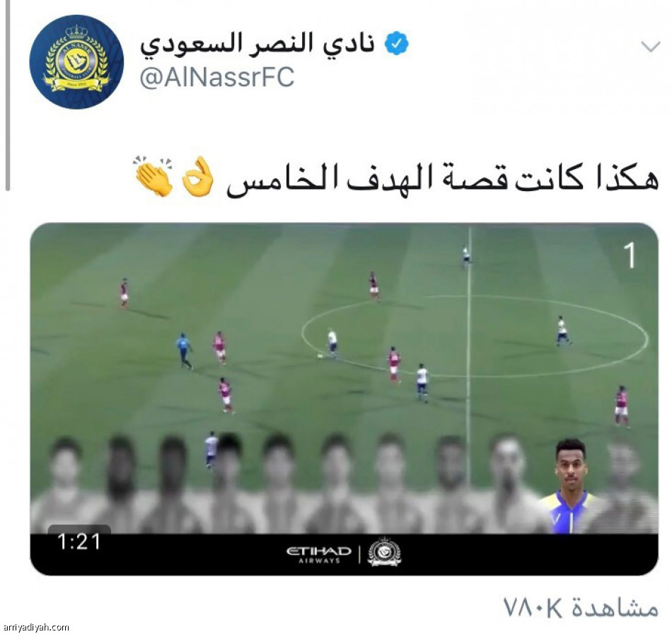
Task: Click the blue verified badge
Action: 396,43
